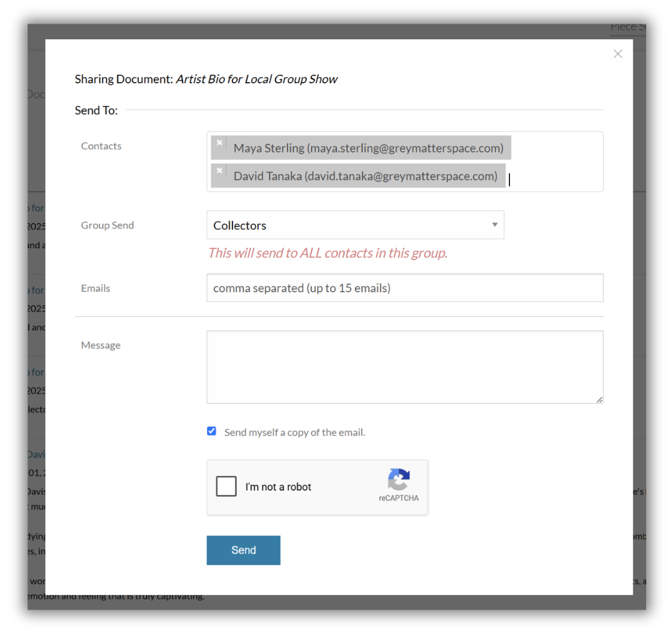Screen dimensions: 672x628
Task: Check the I'm not a robot box
Action: pos(227,486)
